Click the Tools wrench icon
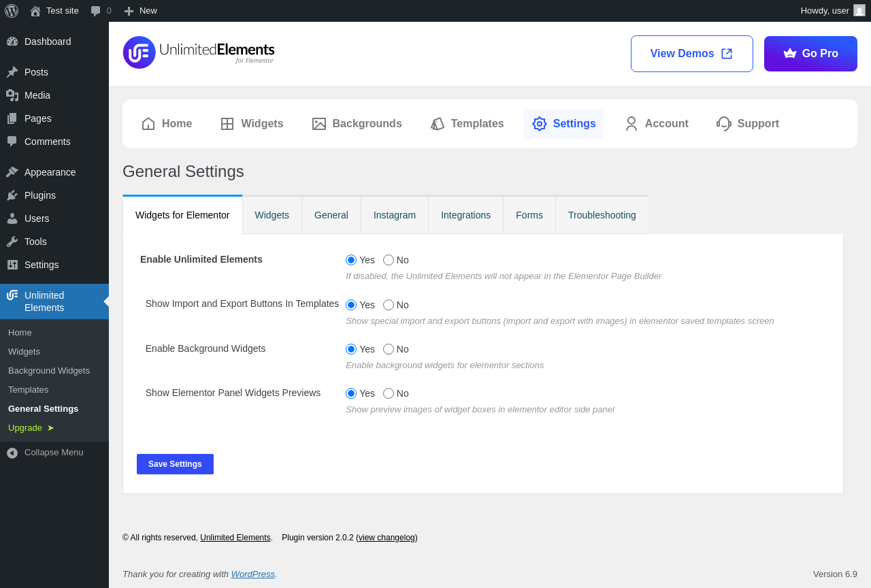Image resolution: width=871 pixels, height=588 pixels. point(12,242)
